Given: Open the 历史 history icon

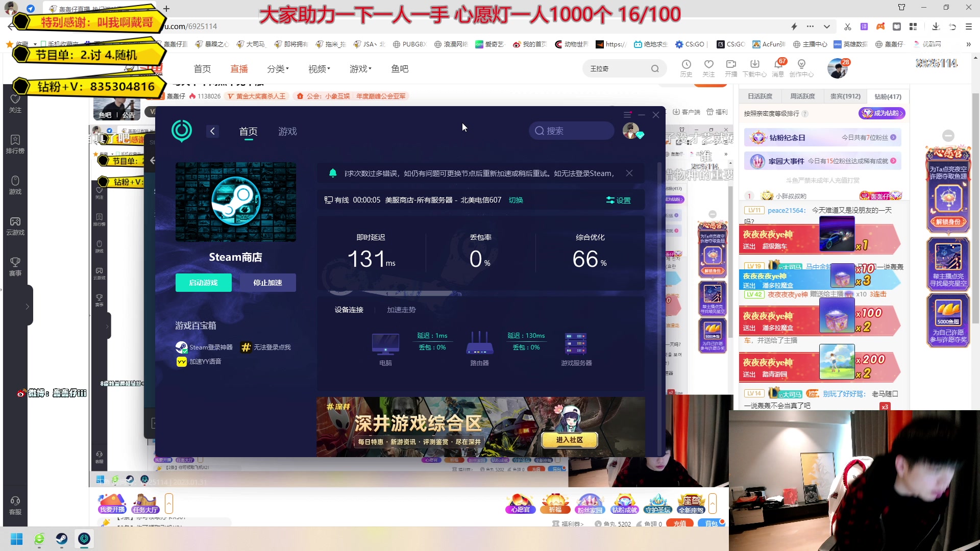Looking at the screenshot, I should point(686,68).
